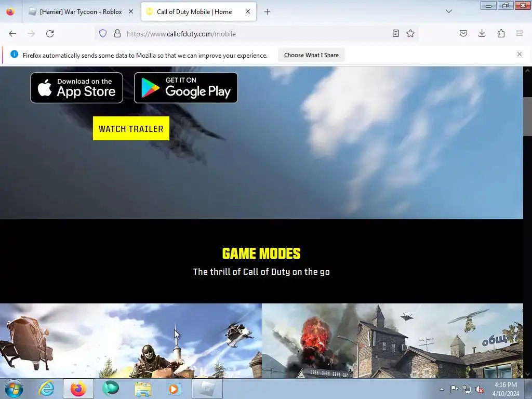Get it on Google Play badge
The image size is (532, 399).
click(186, 87)
